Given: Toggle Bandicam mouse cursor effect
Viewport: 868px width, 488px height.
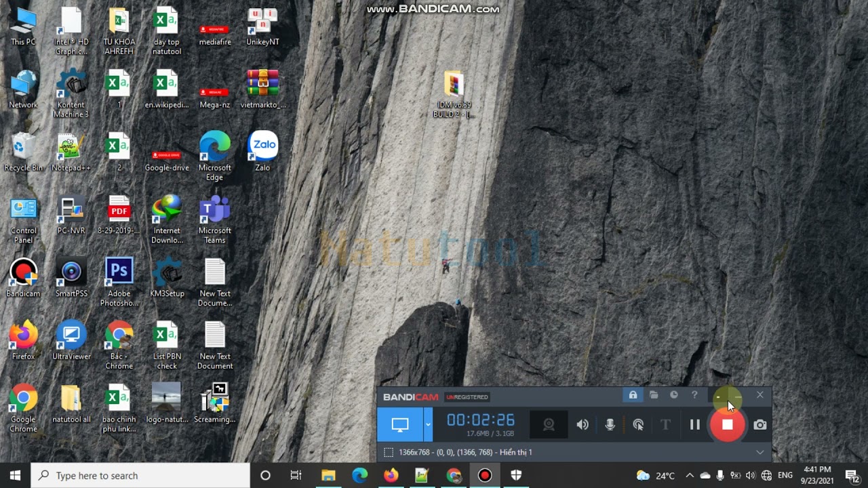Looking at the screenshot, I should [x=638, y=425].
